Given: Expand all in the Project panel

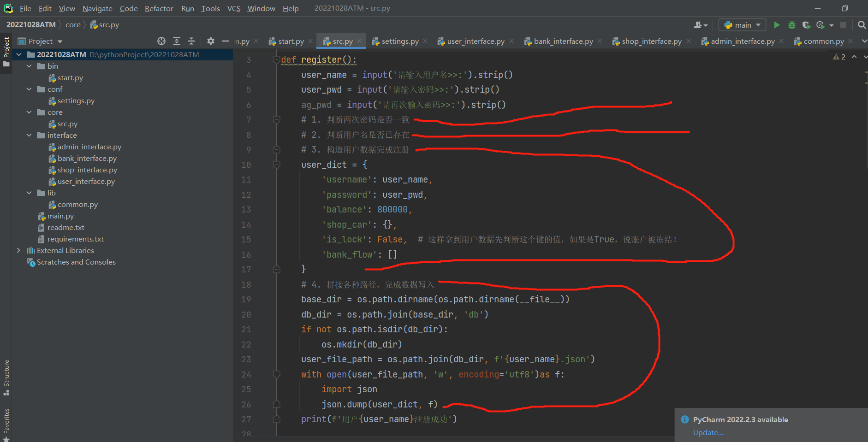Looking at the screenshot, I should pos(177,41).
